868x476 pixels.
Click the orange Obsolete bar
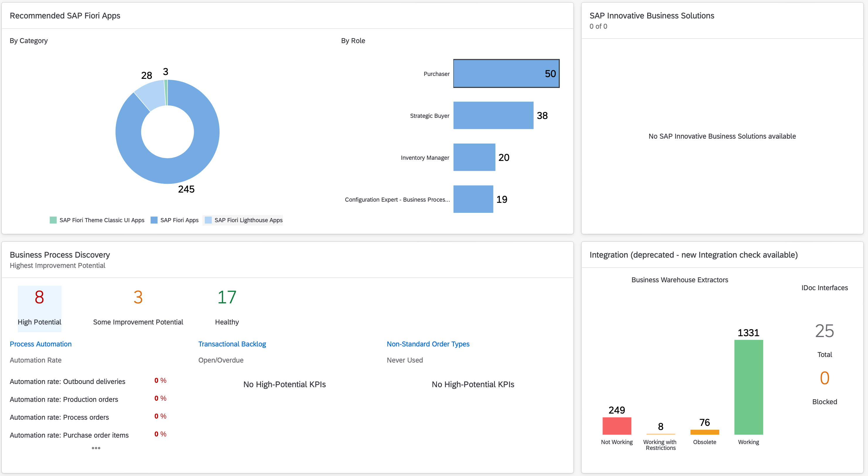(705, 432)
